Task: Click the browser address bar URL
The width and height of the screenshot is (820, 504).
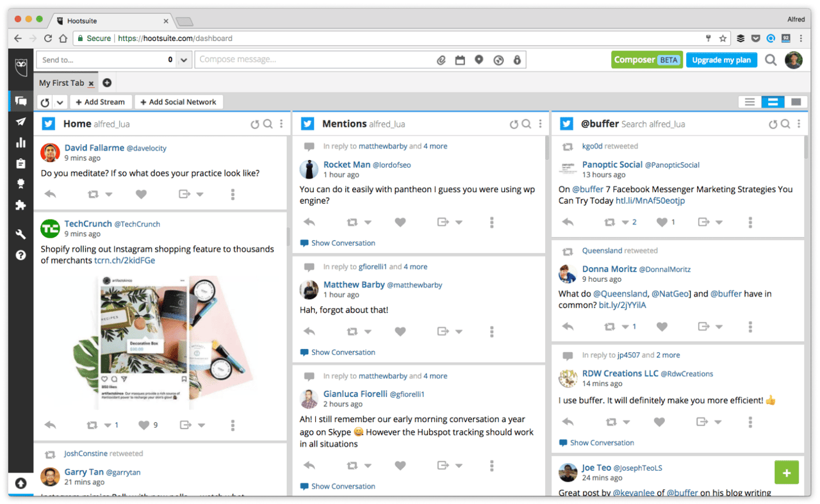Action: (x=175, y=38)
